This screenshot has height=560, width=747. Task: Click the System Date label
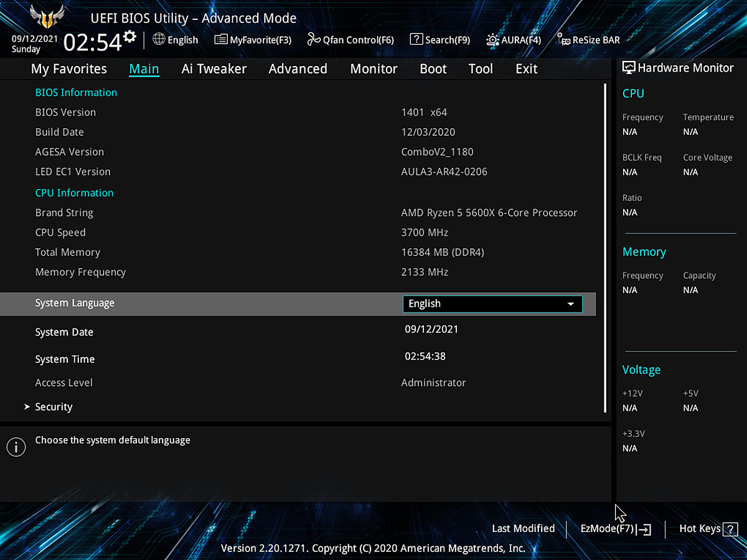coord(64,332)
